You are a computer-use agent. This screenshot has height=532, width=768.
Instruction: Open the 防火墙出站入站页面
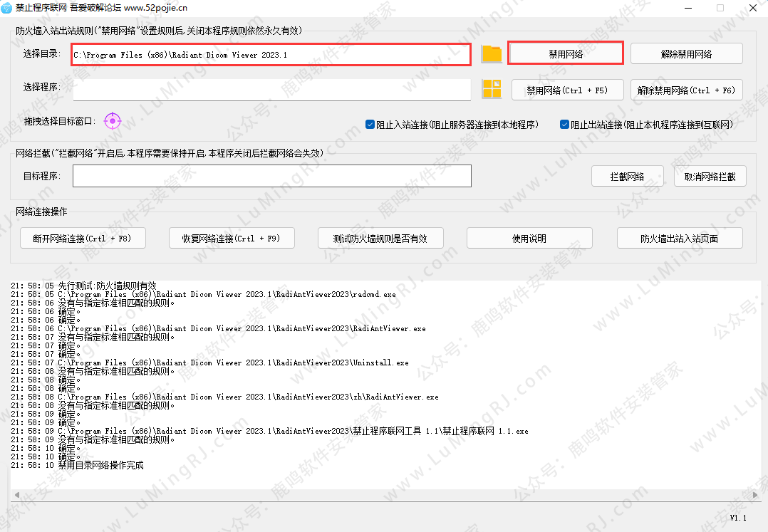point(679,239)
